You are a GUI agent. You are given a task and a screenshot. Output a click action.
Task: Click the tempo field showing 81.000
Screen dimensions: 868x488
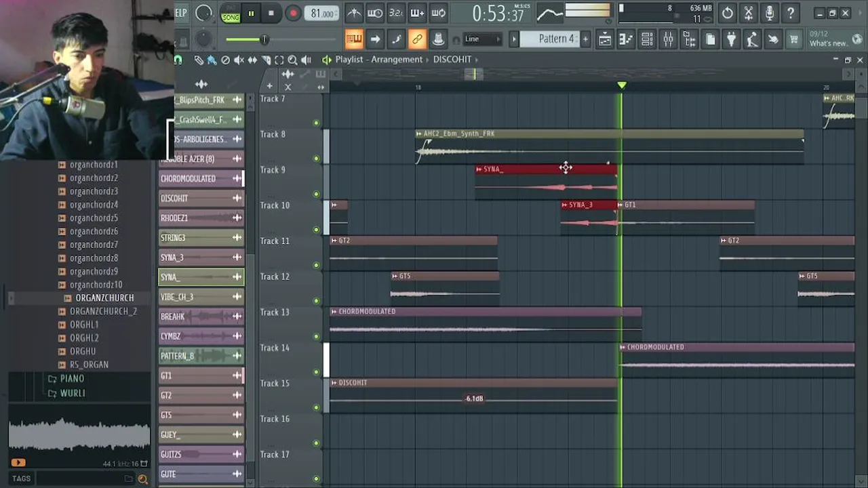323,14
